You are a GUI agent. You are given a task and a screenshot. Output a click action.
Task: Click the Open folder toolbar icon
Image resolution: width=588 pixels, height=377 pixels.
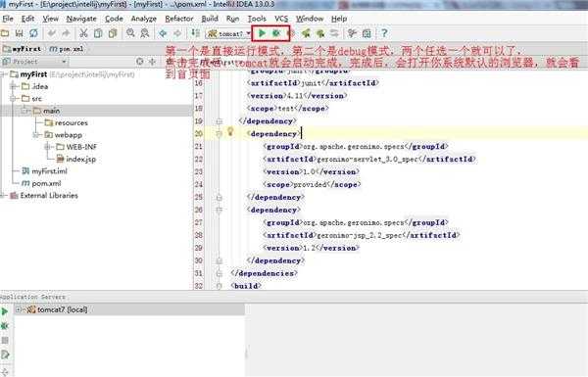point(5,33)
